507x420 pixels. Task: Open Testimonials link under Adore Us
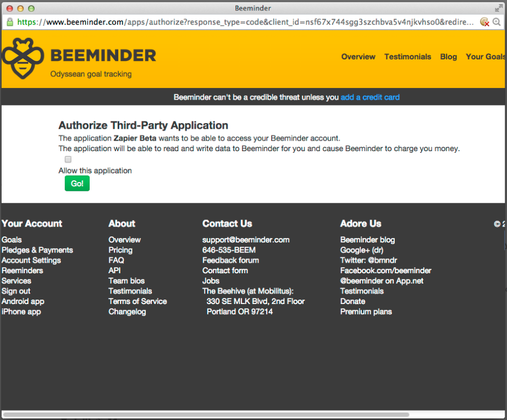pos(362,291)
